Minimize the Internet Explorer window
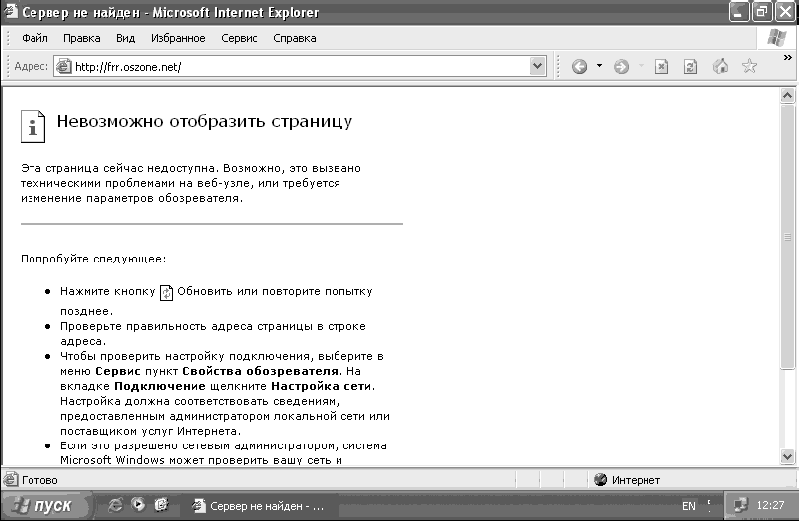 click(x=739, y=12)
